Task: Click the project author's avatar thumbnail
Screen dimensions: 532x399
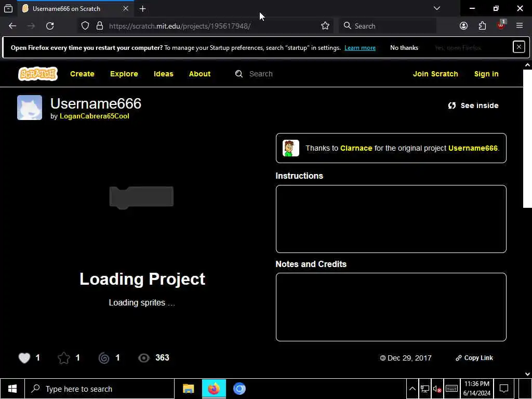Action: (30, 108)
